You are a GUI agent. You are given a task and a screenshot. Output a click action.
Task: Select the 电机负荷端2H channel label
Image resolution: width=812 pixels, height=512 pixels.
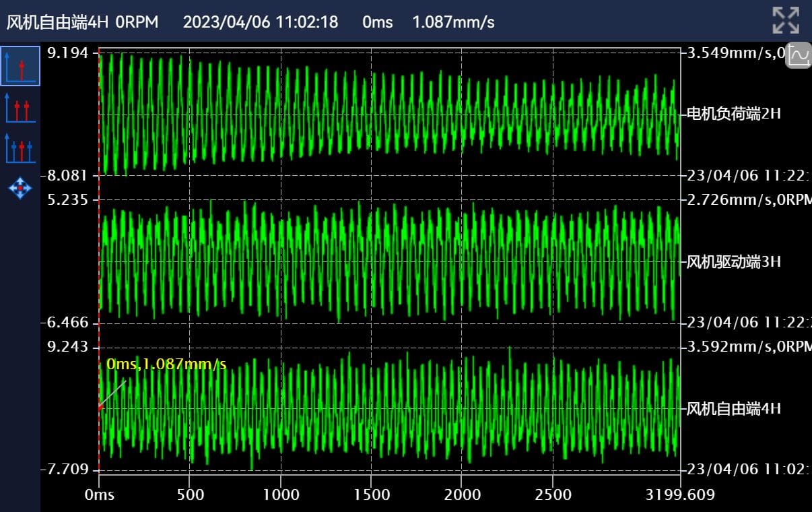tap(733, 114)
